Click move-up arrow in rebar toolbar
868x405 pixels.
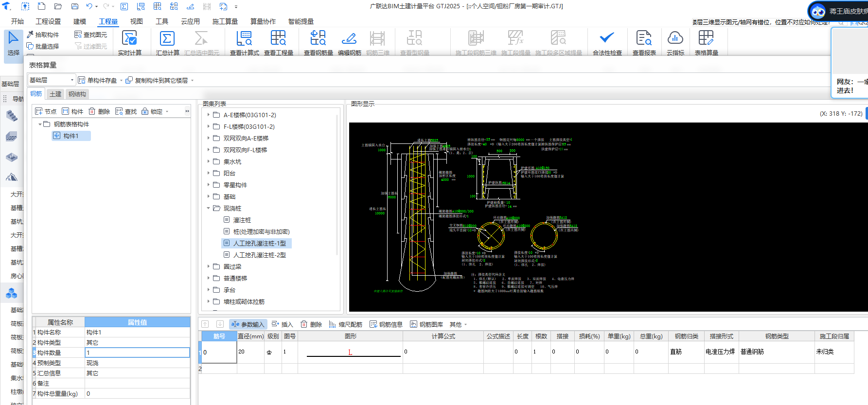[x=205, y=324]
